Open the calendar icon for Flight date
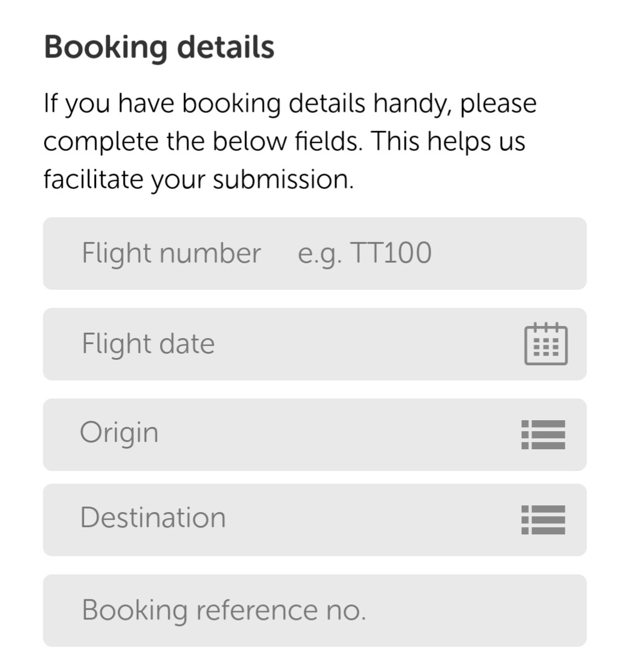The image size is (625, 672). [x=546, y=344]
